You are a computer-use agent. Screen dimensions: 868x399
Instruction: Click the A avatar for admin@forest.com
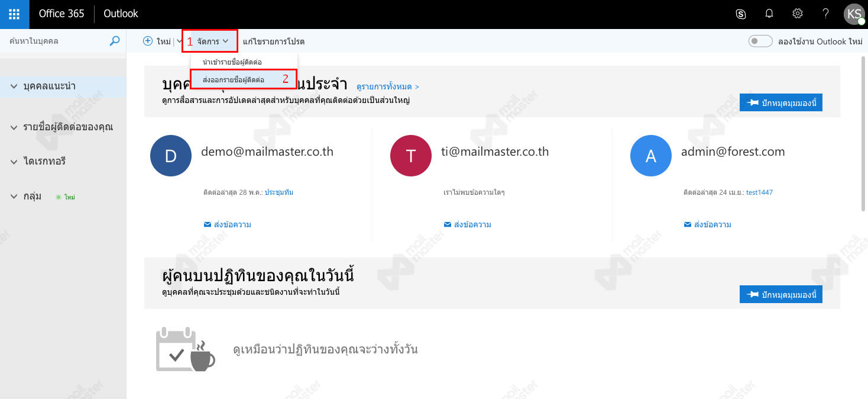click(651, 155)
